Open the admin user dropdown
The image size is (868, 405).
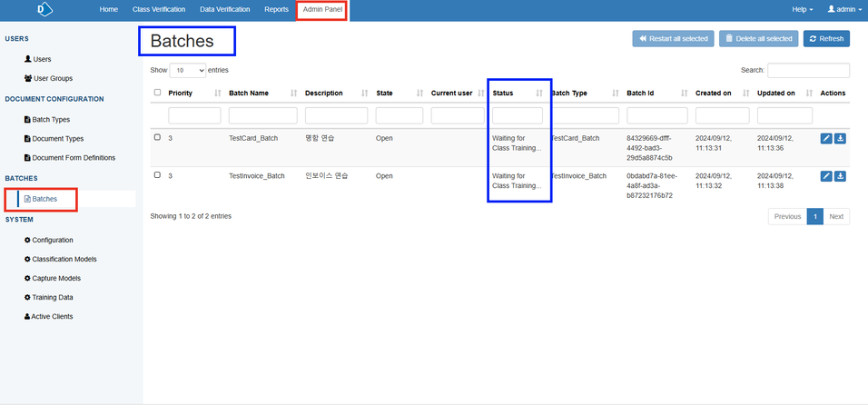click(x=842, y=9)
